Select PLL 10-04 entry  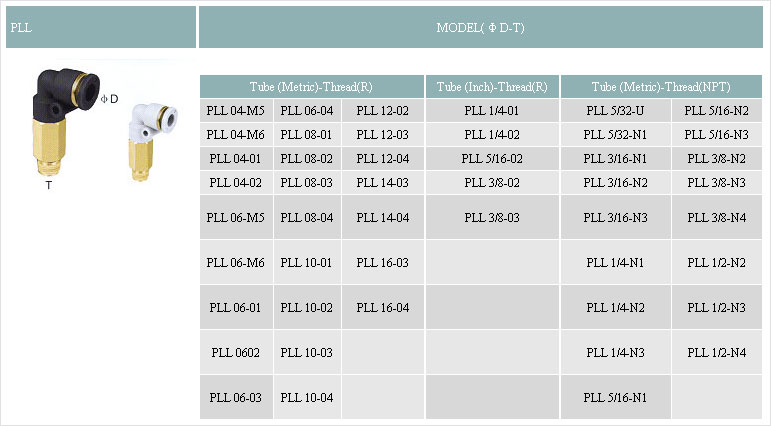(x=307, y=397)
